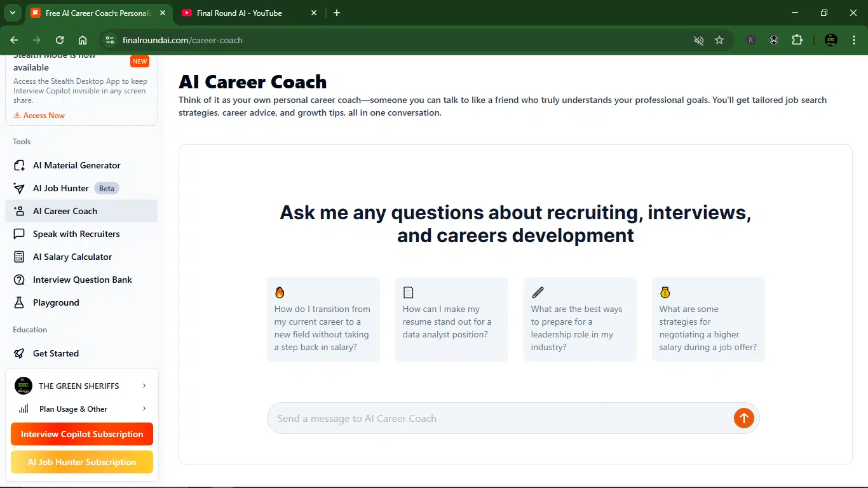Reload the page with refresh icon

60,40
